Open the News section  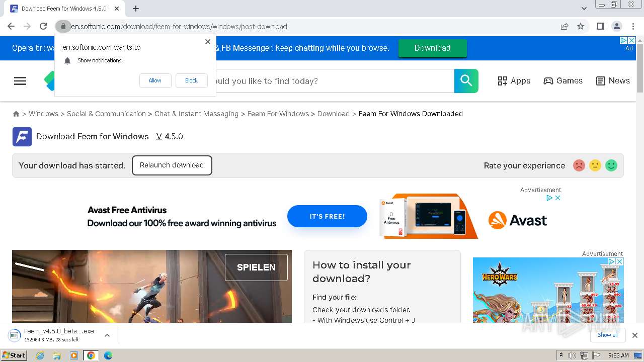[x=613, y=81]
